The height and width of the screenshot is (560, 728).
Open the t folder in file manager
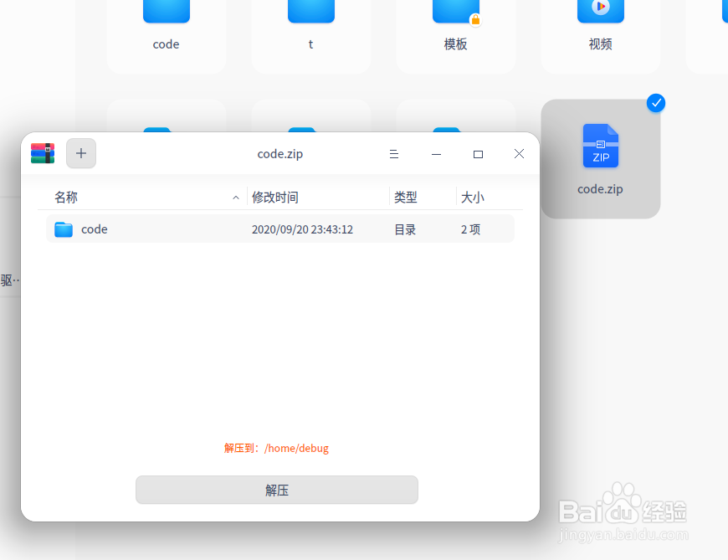coord(311,12)
